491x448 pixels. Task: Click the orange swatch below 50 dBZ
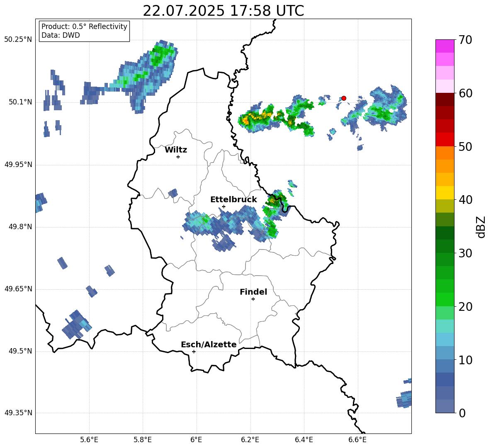coord(445,153)
